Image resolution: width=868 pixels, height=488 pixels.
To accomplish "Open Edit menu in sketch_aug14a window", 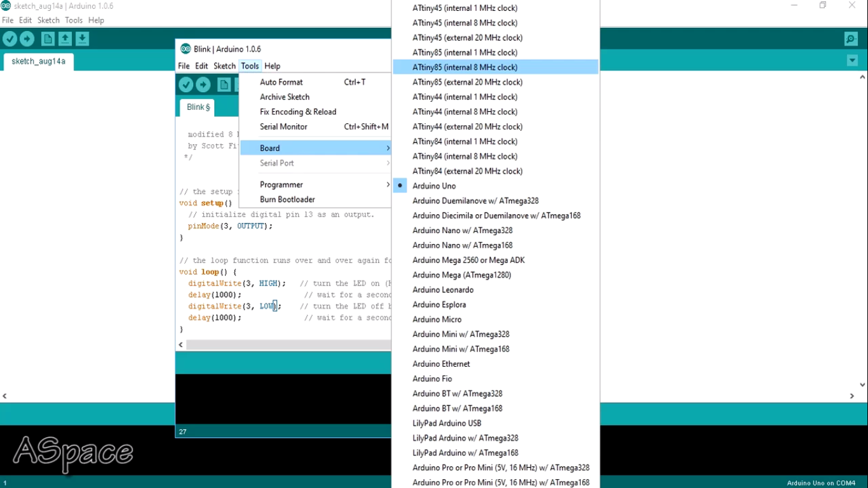I will pyautogui.click(x=25, y=20).
